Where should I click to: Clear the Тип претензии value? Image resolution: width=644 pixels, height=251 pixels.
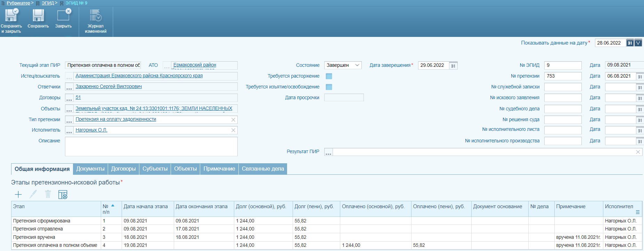click(234, 120)
